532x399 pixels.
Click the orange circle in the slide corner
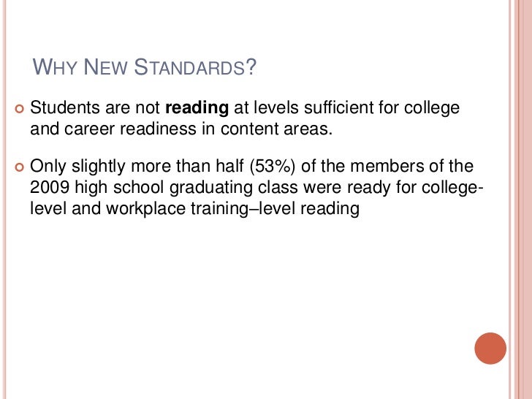(x=490, y=349)
